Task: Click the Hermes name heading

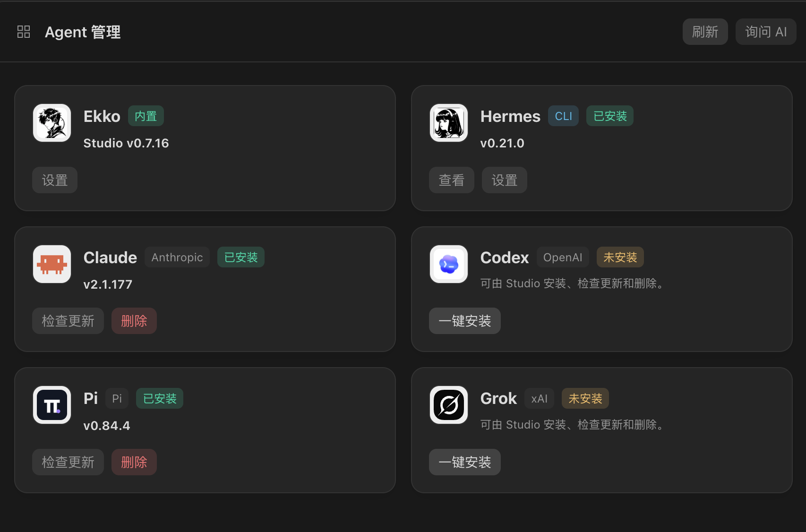Action: (x=510, y=116)
